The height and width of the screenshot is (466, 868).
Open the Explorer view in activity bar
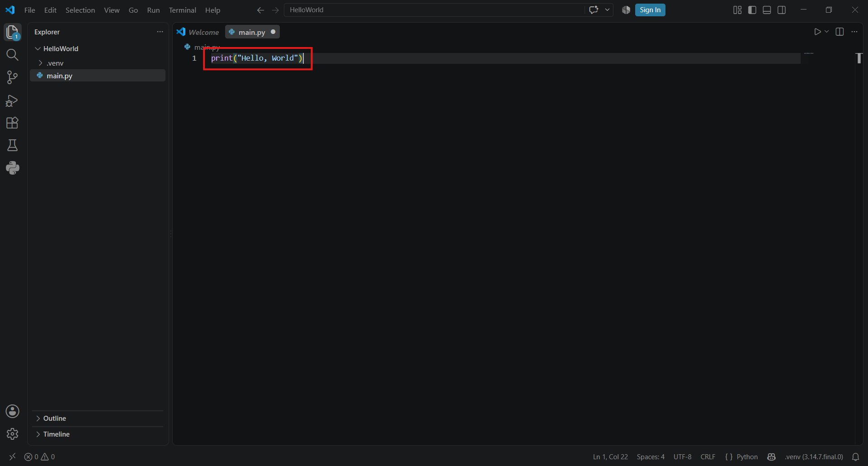(13, 32)
